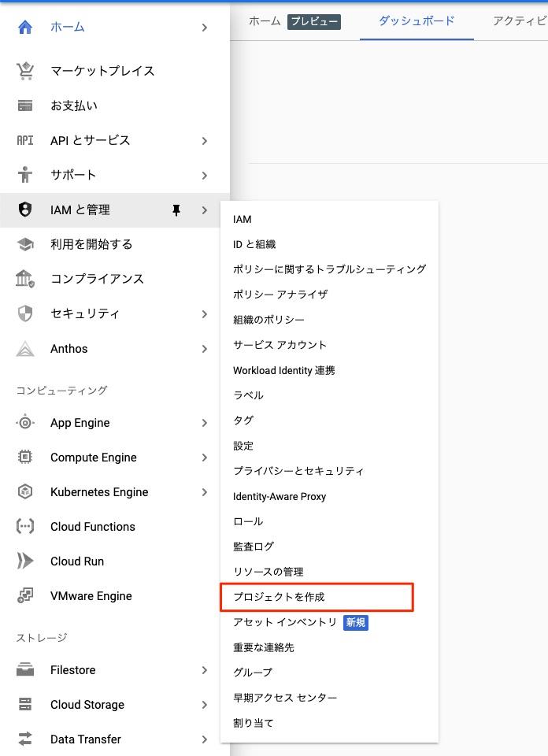
Task: Expand the Kubernetes Engine submenu chevron
Action: point(205,492)
